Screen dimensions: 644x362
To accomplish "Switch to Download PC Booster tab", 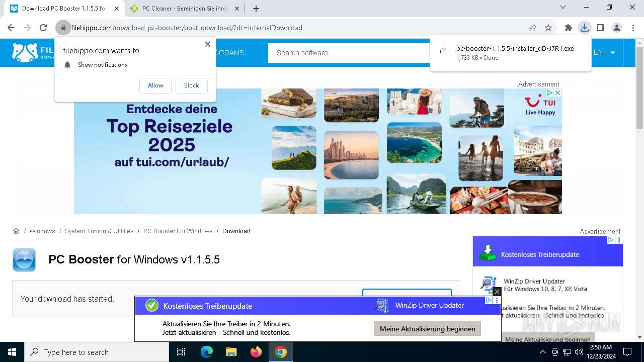I will (x=64, y=9).
